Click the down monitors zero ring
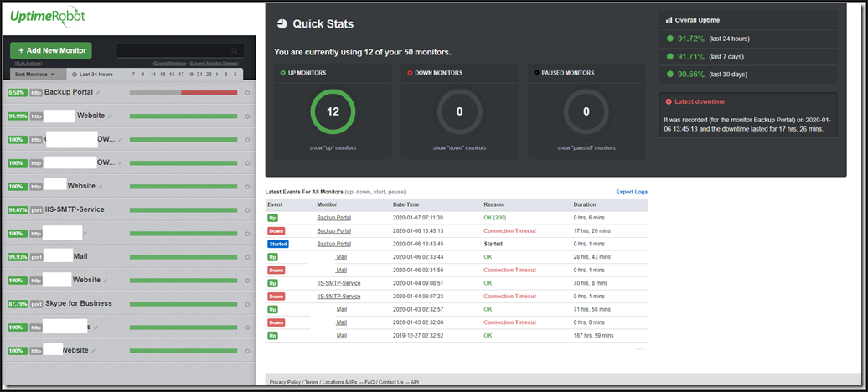This screenshot has width=868, height=392. tap(459, 112)
